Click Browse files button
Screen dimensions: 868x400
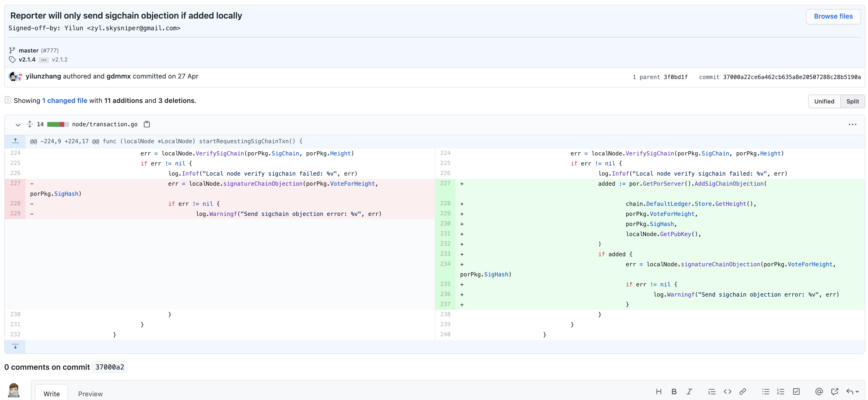point(833,16)
